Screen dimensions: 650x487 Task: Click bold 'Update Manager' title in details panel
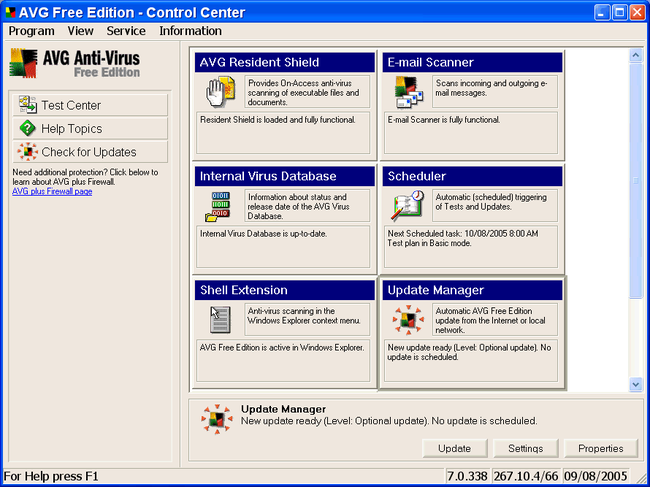284,409
